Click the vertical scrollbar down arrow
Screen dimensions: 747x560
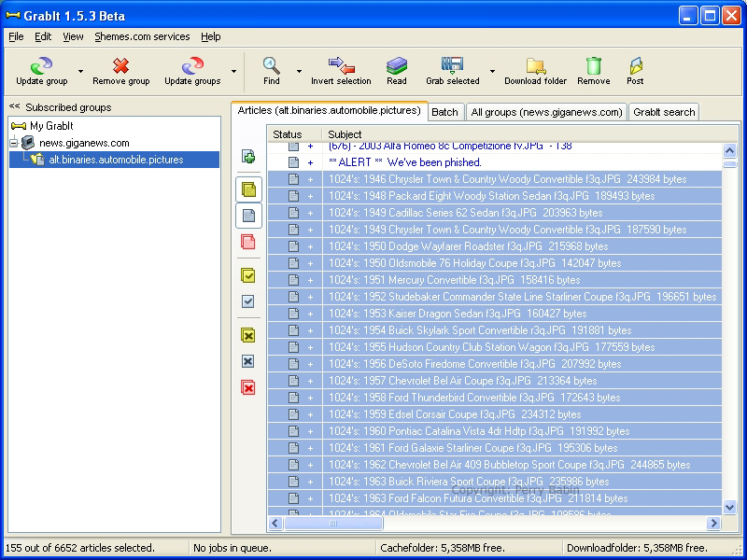[x=729, y=507]
